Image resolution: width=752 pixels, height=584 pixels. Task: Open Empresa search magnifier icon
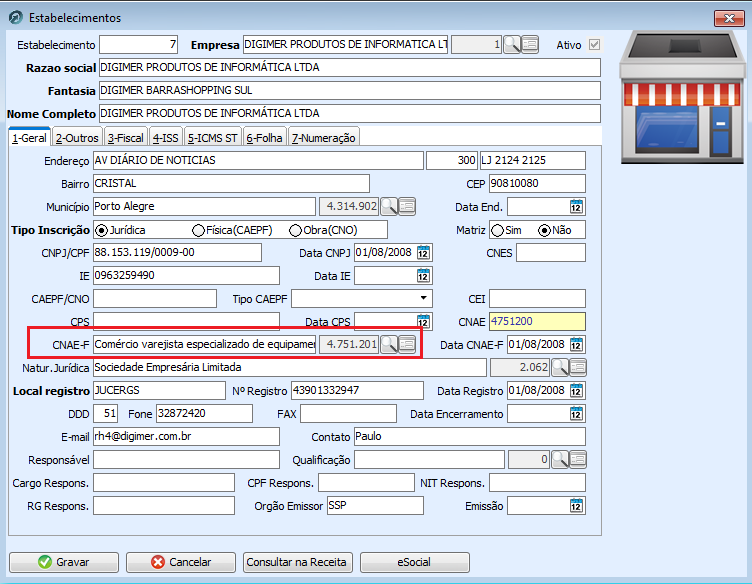click(x=512, y=45)
